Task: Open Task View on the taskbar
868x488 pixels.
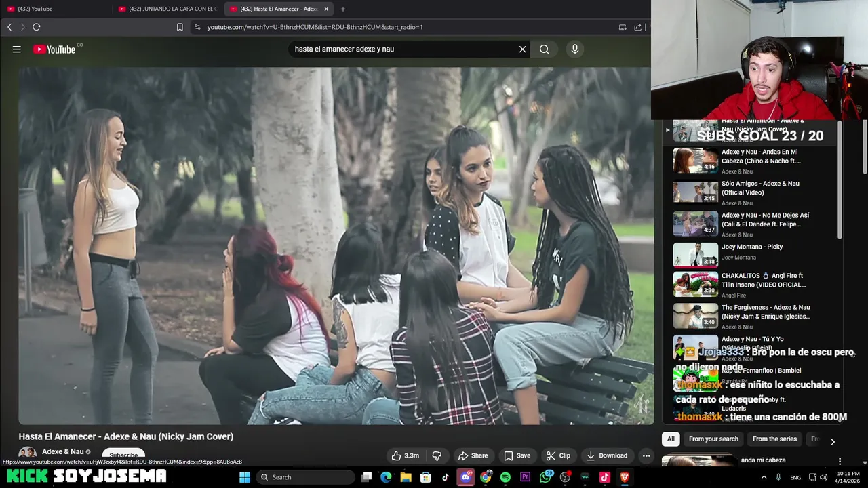Action: pyautogui.click(x=366, y=477)
